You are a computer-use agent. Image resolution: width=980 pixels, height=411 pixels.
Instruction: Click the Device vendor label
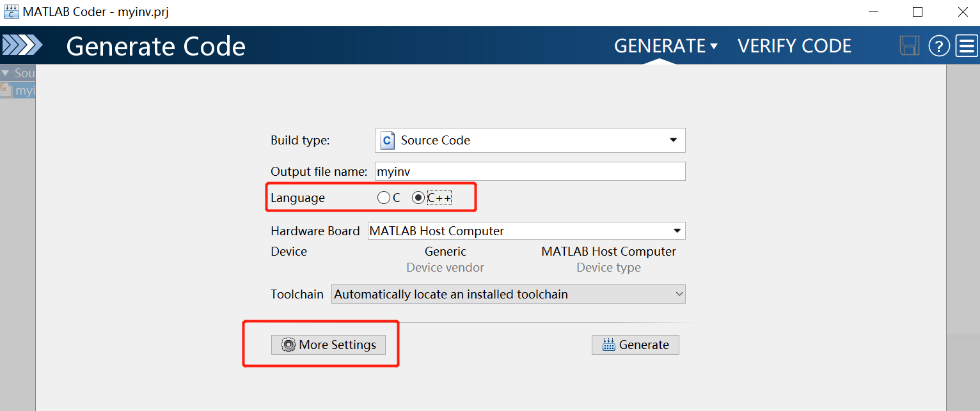(x=445, y=268)
